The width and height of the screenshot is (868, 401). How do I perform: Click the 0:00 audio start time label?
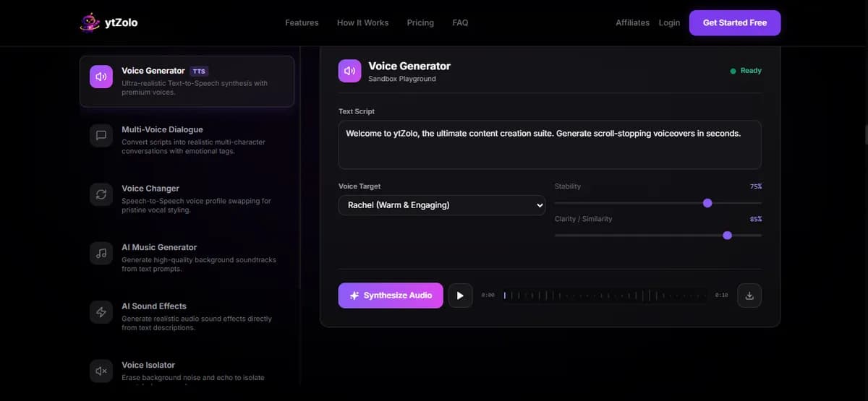coord(488,296)
